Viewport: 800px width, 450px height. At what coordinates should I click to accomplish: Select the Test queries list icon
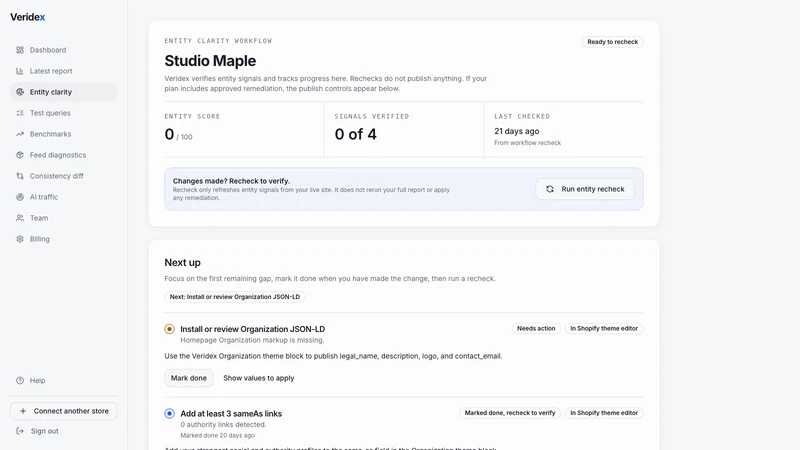(20, 113)
